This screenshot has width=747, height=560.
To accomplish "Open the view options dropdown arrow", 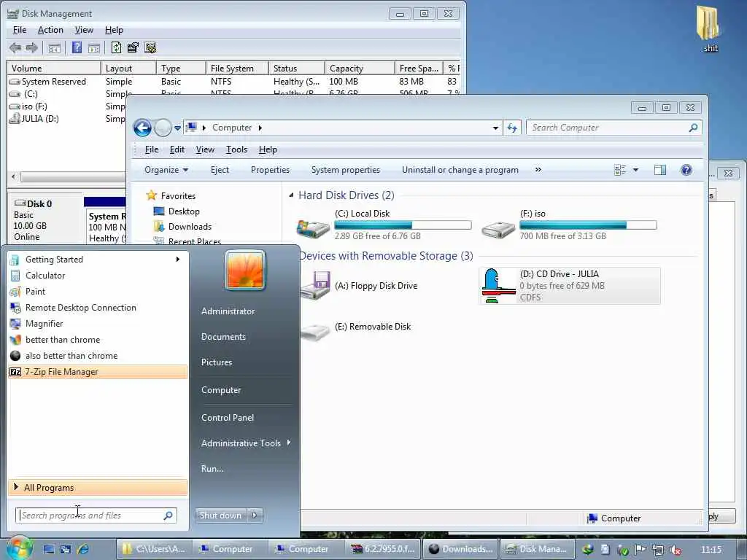I will 635,170.
